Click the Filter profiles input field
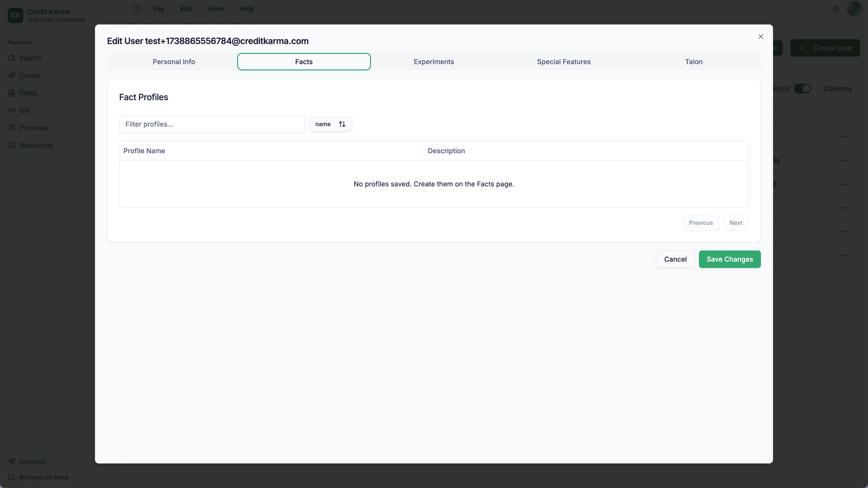868x488 pixels. click(212, 124)
